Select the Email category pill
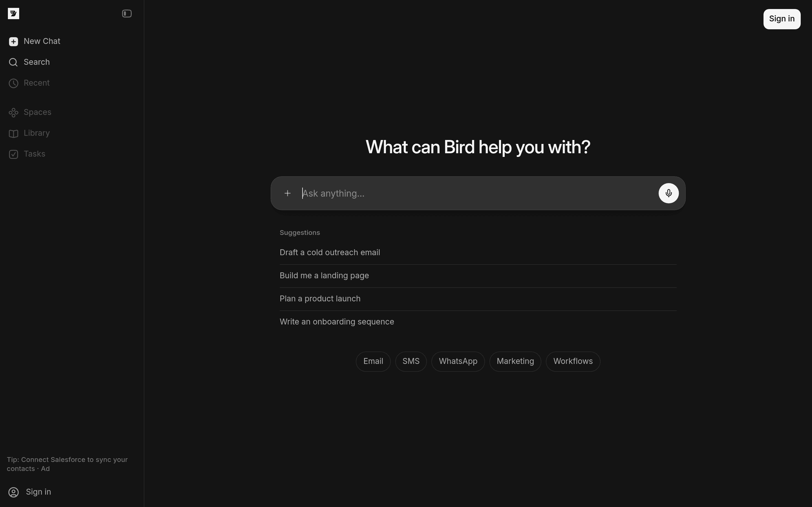Screen dimensions: 812x507 pyautogui.click(x=373, y=361)
